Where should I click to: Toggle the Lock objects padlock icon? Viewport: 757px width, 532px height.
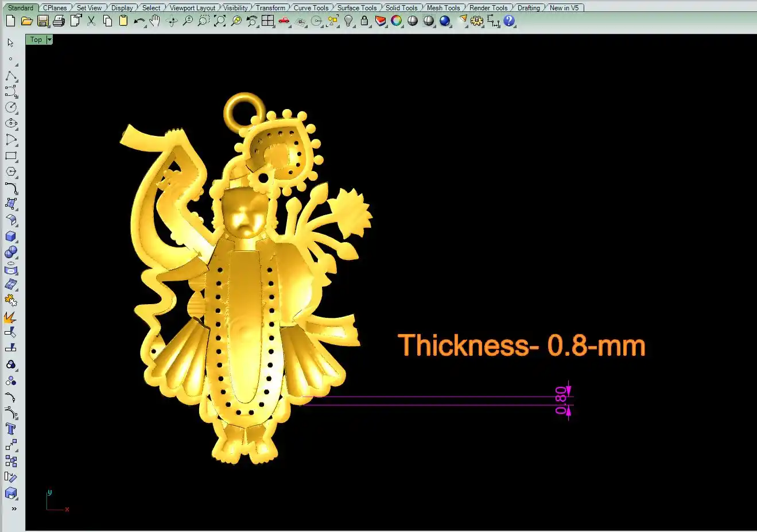pyautogui.click(x=364, y=21)
